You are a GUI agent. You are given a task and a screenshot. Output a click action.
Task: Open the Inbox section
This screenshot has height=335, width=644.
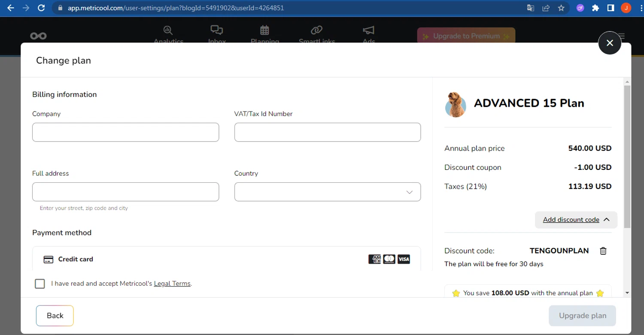[217, 34]
